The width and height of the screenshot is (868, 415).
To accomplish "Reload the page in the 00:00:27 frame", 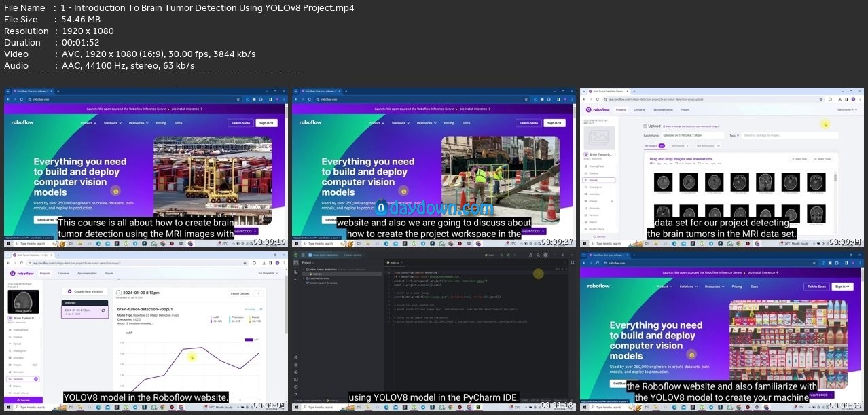I will tap(308, 99).
